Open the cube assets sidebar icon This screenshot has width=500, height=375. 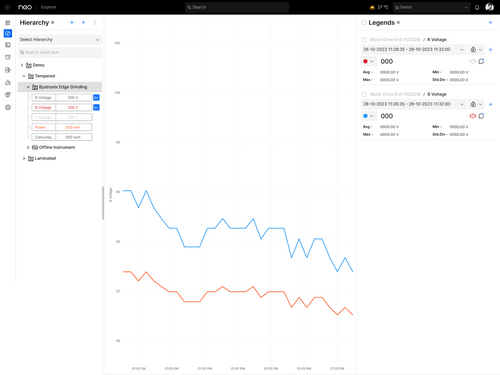[8, 95]
